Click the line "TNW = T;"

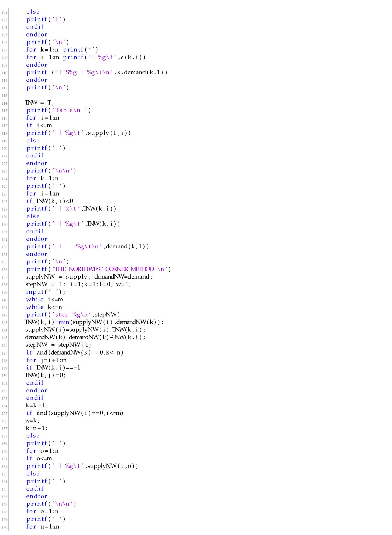pyautogui.click(x=39, y=103)
